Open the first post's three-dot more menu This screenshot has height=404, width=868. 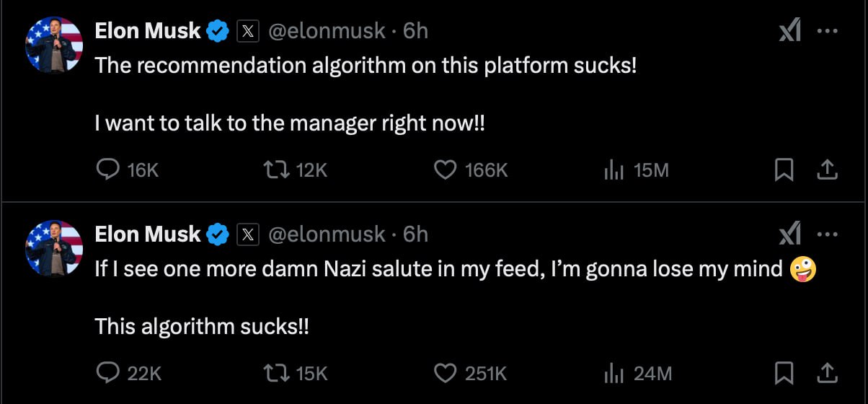(827, 31)
